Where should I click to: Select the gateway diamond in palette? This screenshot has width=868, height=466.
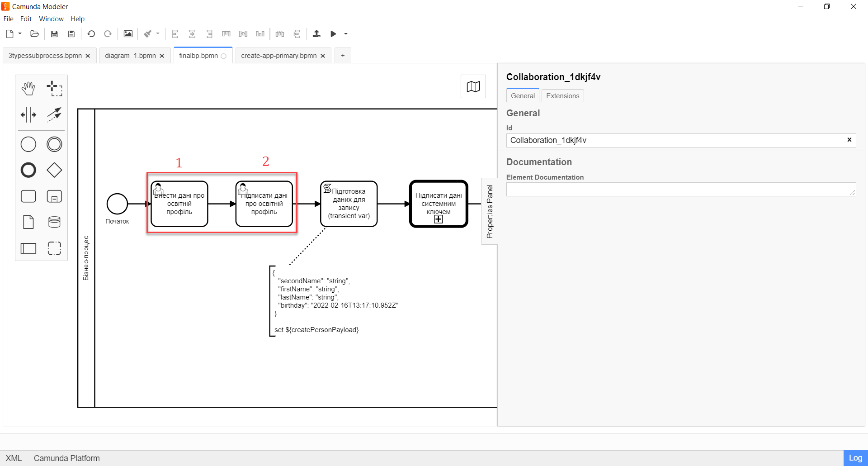click(54, 170)
